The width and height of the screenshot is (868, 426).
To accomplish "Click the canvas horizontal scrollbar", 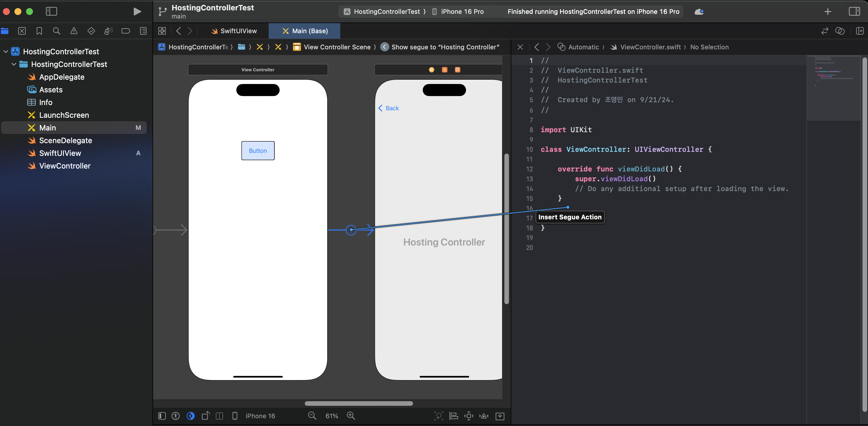I will [358, 403].
